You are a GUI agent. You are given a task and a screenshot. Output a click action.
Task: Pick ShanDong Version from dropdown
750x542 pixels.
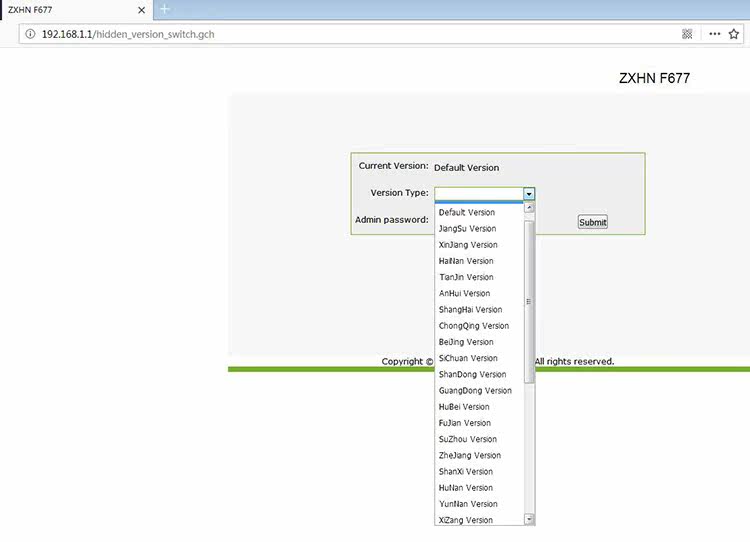[x=479, y=375]
